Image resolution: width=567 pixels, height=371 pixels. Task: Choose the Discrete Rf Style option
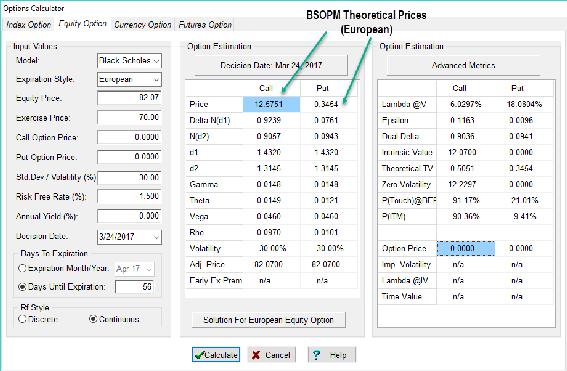22,319
